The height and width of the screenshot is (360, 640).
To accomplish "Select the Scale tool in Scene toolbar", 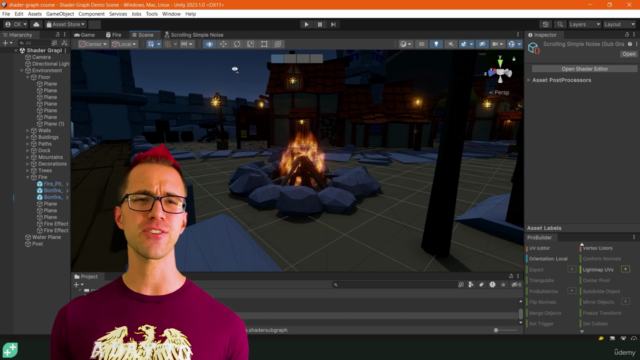I will [251, 44].
